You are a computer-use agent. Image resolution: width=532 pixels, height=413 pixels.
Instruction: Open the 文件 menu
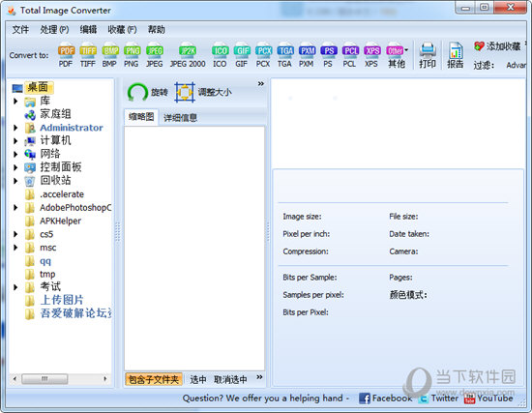coord(20,30)
